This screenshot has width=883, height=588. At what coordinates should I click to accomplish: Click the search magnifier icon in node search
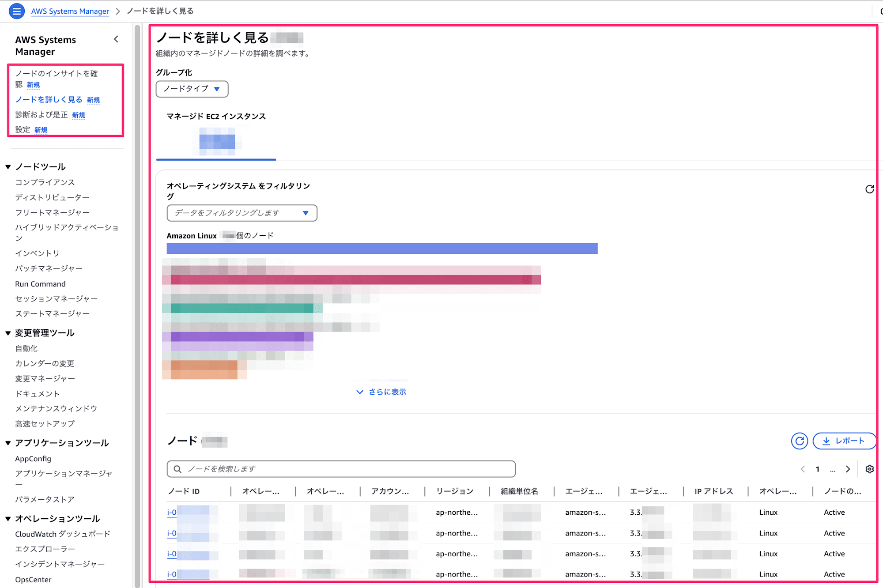[x=177, y=469]
